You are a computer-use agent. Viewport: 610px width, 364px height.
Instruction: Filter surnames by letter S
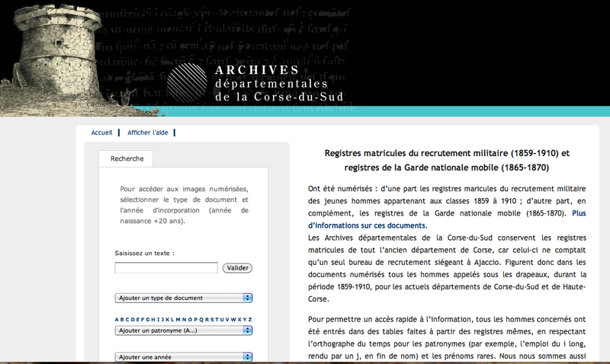pos(212,319)
